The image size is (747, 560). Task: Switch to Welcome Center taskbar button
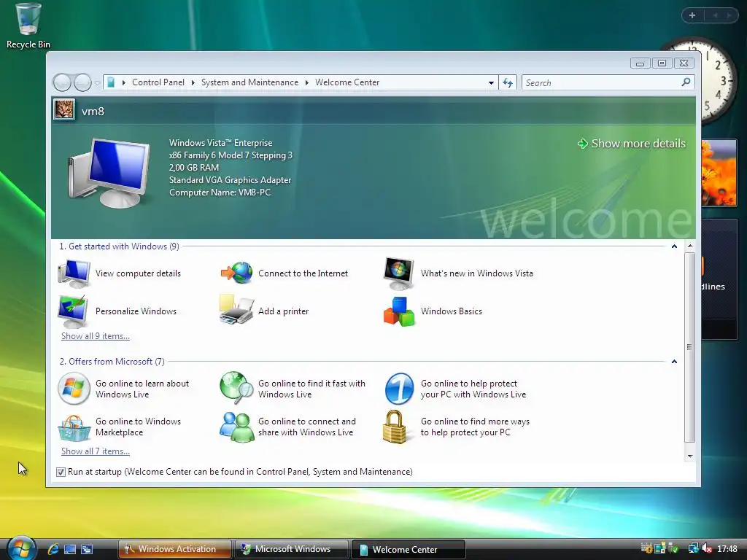[408, 549]
